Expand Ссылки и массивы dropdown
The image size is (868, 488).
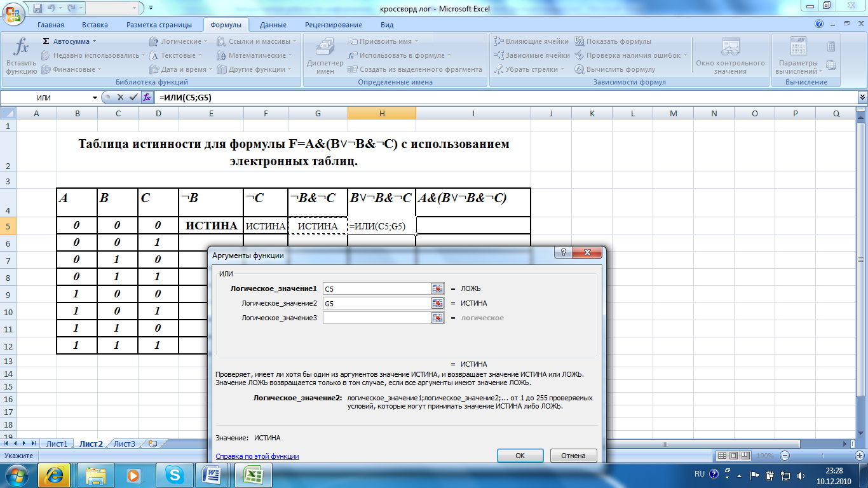click(257, 41)
